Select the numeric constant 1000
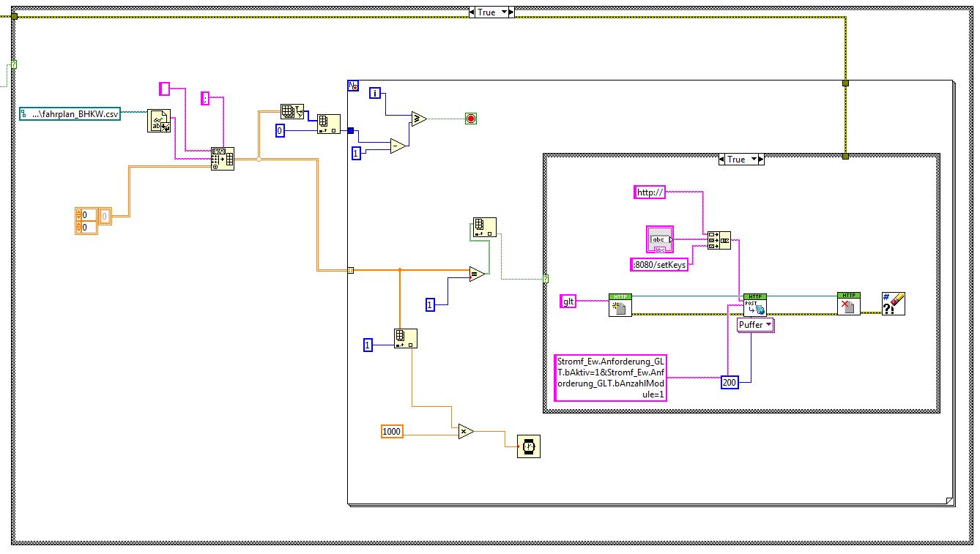Viewport: 980px width, 554px height. [x=392, y=431]
